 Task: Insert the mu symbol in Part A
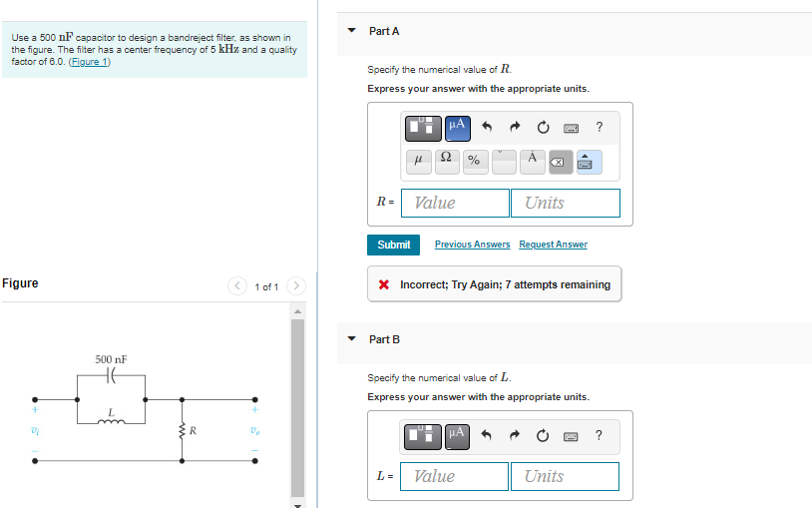click(419, 162)
